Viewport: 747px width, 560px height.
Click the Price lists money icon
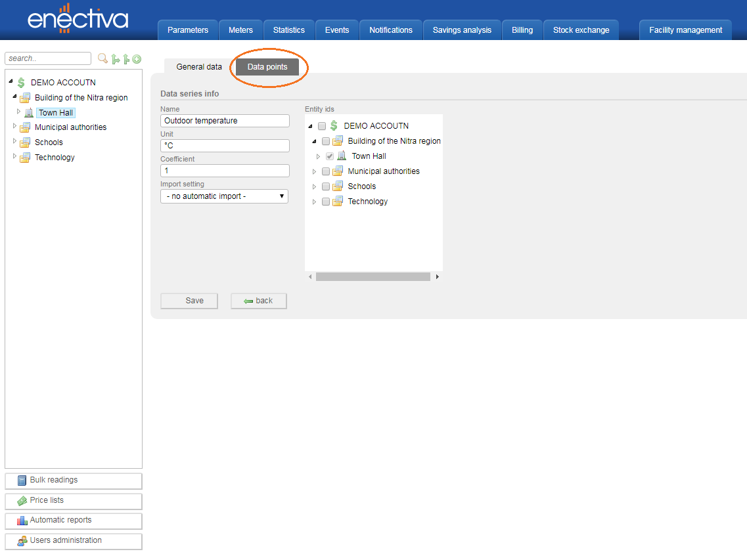tap(22, 500)
